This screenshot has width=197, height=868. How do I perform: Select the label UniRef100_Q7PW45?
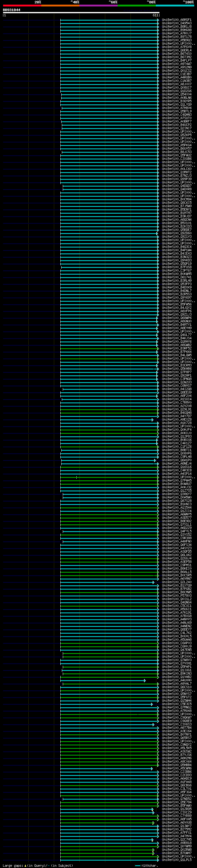coord(176,481)
